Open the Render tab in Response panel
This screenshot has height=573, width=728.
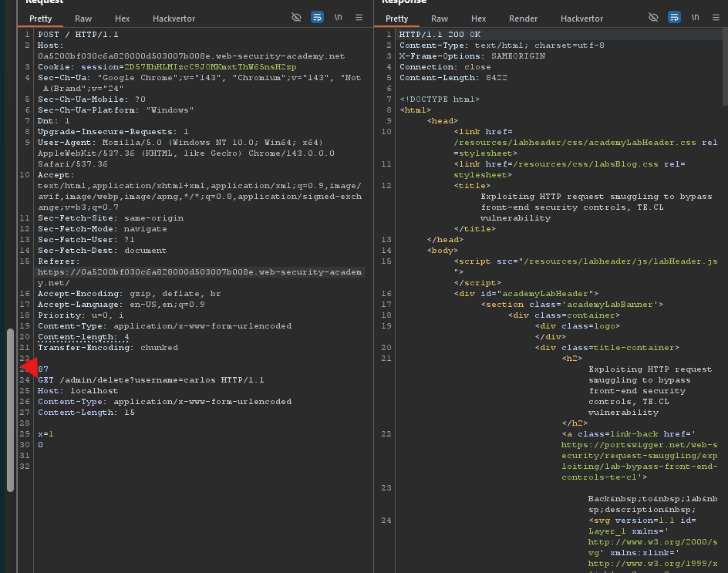523,19
